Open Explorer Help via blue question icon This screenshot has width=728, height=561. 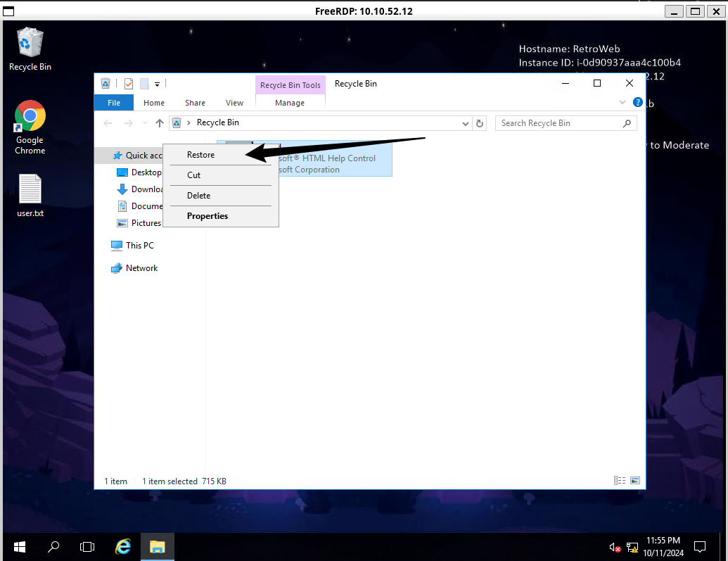637,103
